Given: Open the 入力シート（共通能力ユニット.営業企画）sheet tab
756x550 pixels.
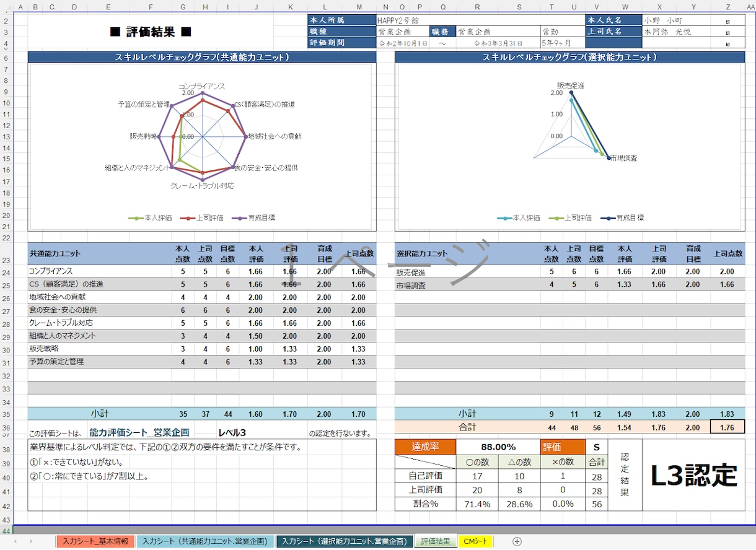Looking at the screenshot, I should click(206, 541).
